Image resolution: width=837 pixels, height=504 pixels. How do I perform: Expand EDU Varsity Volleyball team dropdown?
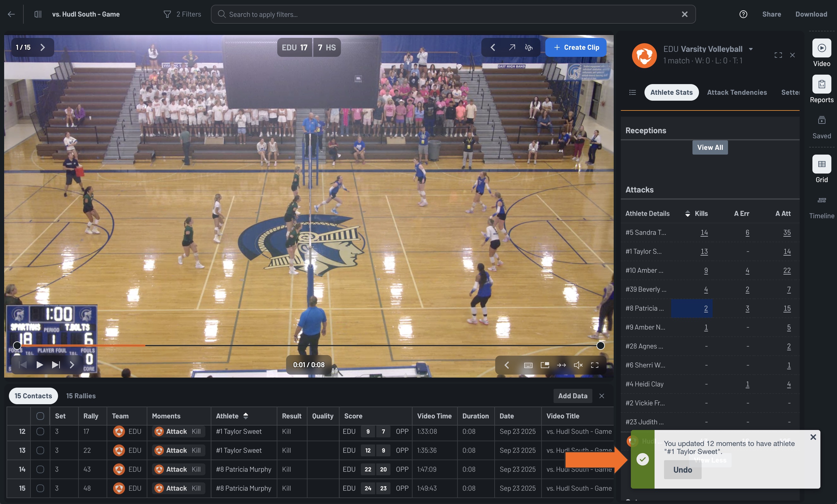point(751,49)
